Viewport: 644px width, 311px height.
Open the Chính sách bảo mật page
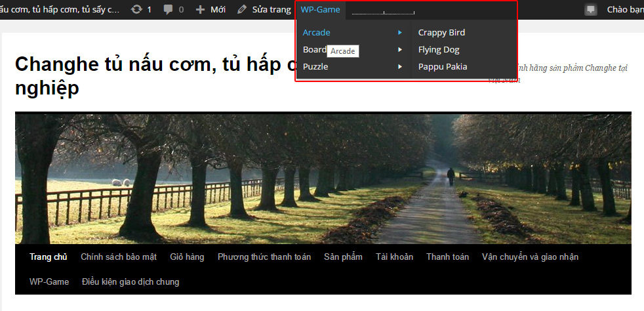pyautogui.click(x=119, y=257)
